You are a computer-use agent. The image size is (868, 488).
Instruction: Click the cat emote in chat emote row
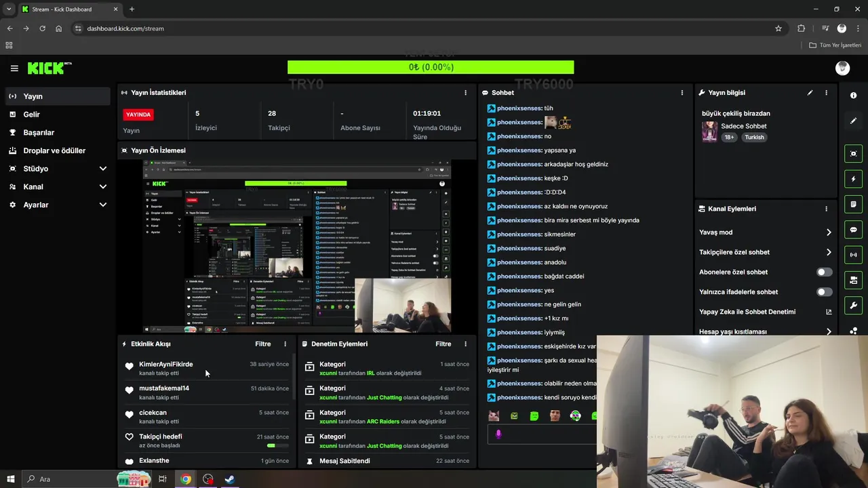coord(494,415)
